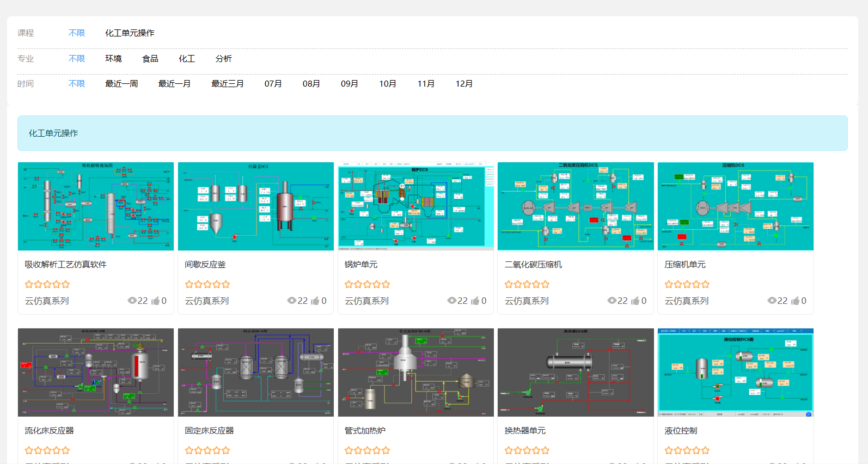Screen dimensions: 868x464
Task: Rate 流化床反应器 with the fifth star
Action: click(x=65, y=450)
